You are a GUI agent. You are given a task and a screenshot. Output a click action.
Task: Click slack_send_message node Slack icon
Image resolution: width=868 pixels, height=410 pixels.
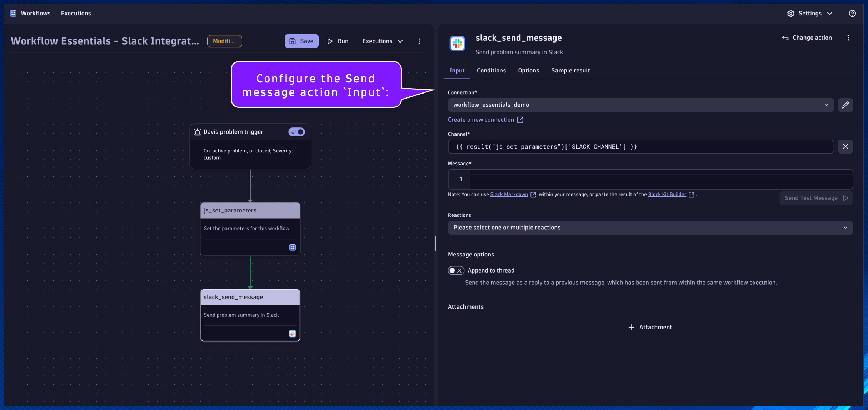click(292, 334)
